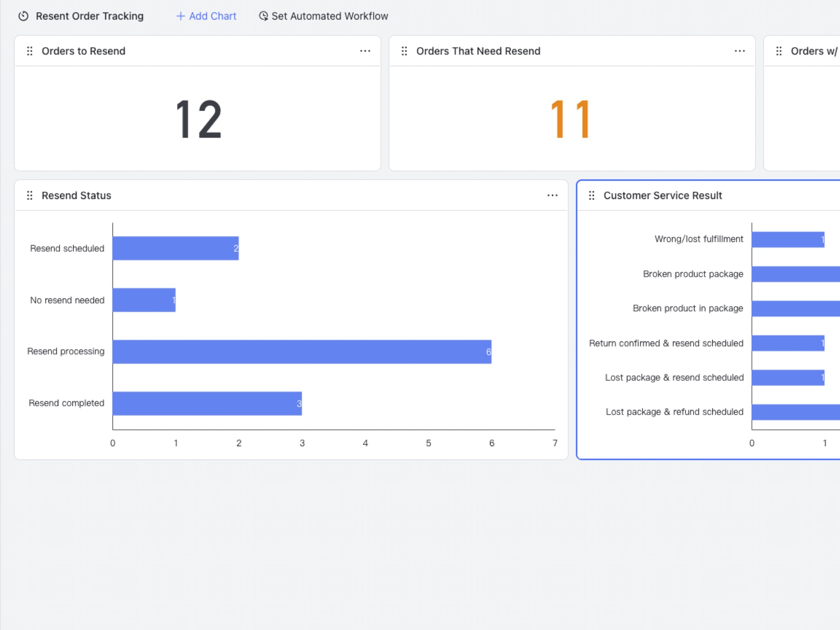Image resolution: width=840 pixels, height=630 pixels.
Task: Open the Orders to Resend more options menu
Action: coord(365,51)
